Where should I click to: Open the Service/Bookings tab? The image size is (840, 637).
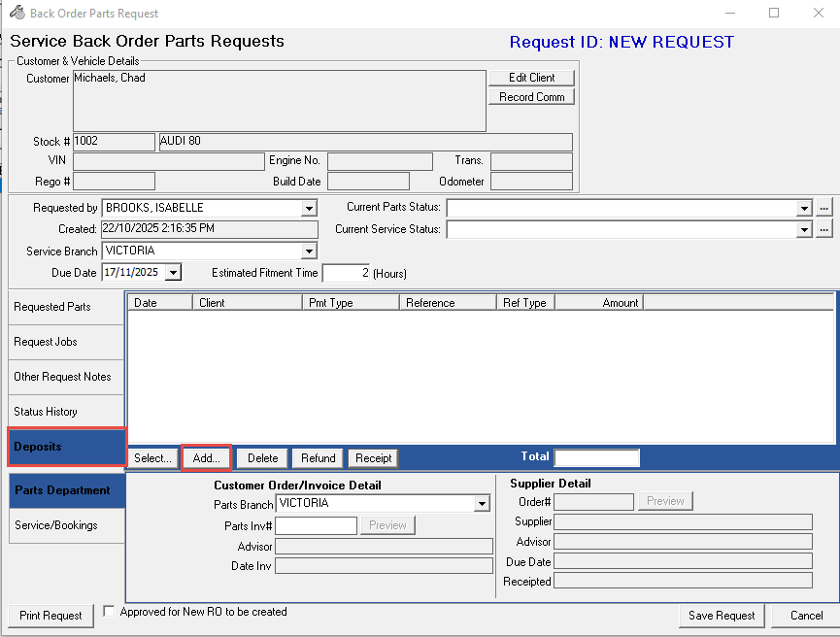click(65, 525)
